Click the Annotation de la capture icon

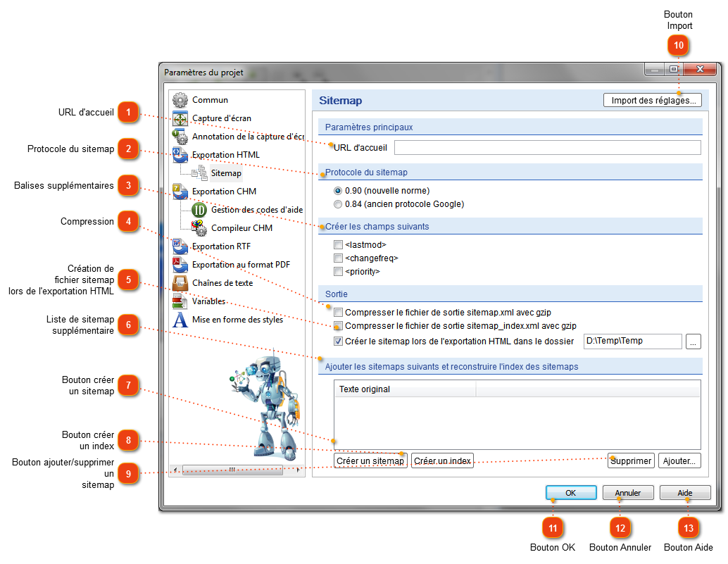point(180,137)
